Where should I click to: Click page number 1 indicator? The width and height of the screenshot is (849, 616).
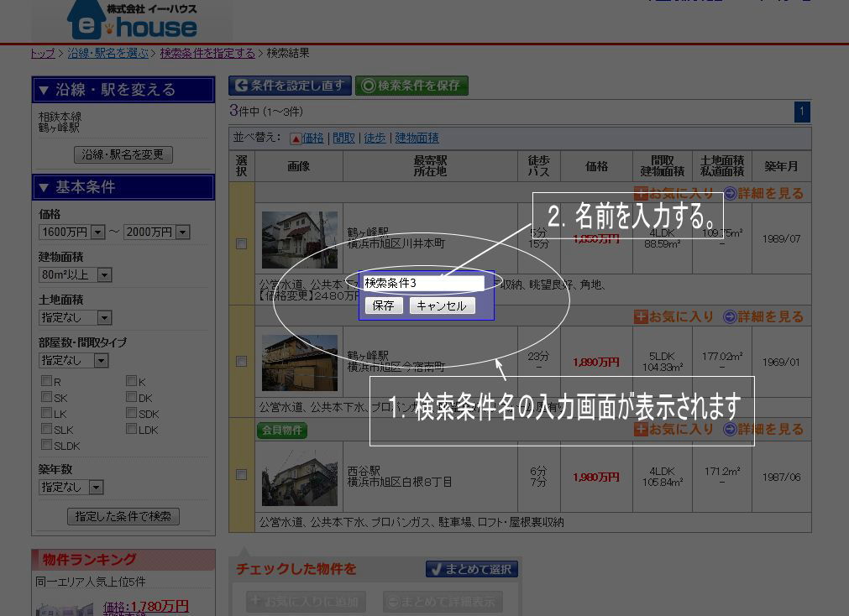(802, 112)
